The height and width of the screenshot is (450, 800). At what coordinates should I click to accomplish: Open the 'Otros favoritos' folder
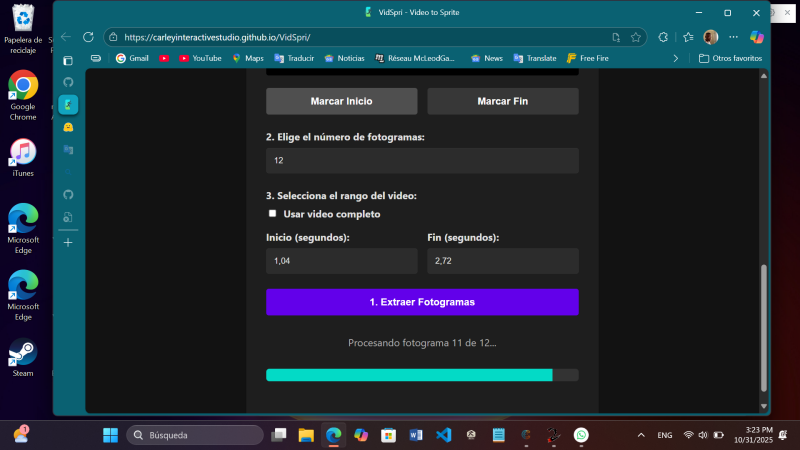[730, 58]
